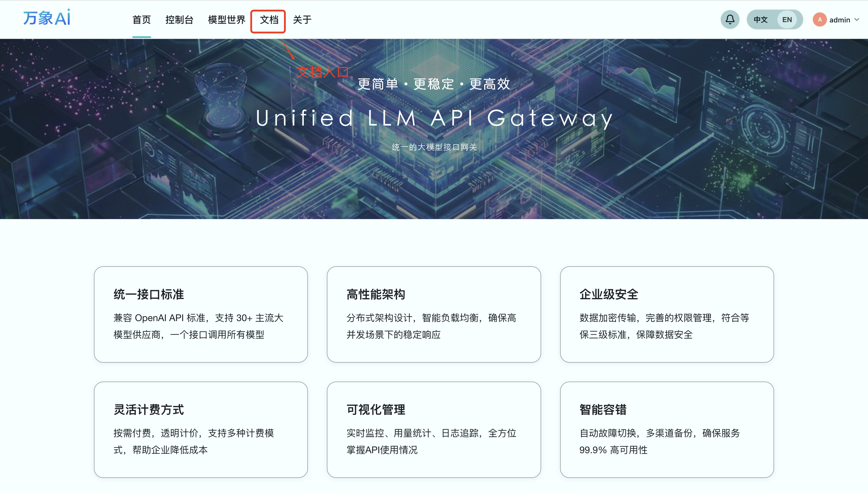Select the 统一接口标准 feature card
Image resolution: width=868 pixels, height=493 pixels.
pos(201,314)
